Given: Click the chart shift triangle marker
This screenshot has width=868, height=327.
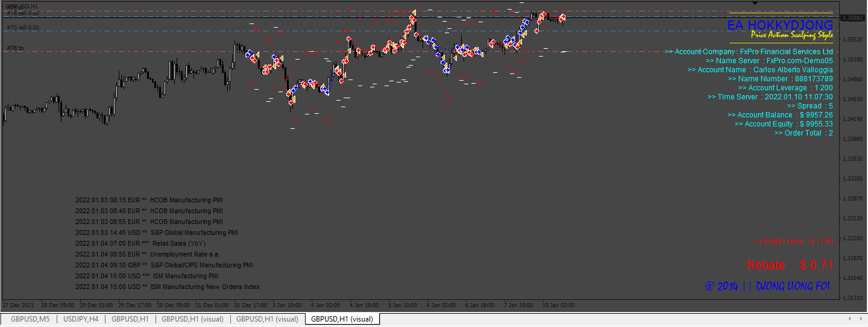Looking at the screenshot, I should click(755, 3).
